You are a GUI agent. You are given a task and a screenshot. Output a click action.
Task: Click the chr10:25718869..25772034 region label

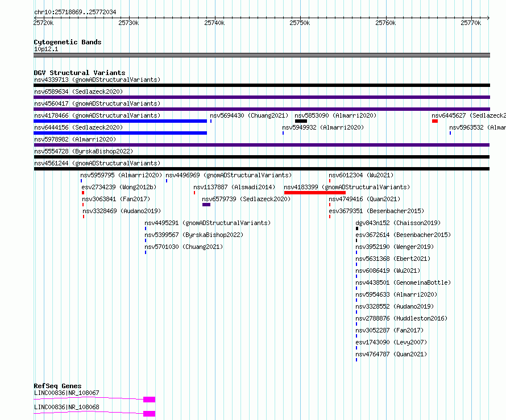pos(75,12)
